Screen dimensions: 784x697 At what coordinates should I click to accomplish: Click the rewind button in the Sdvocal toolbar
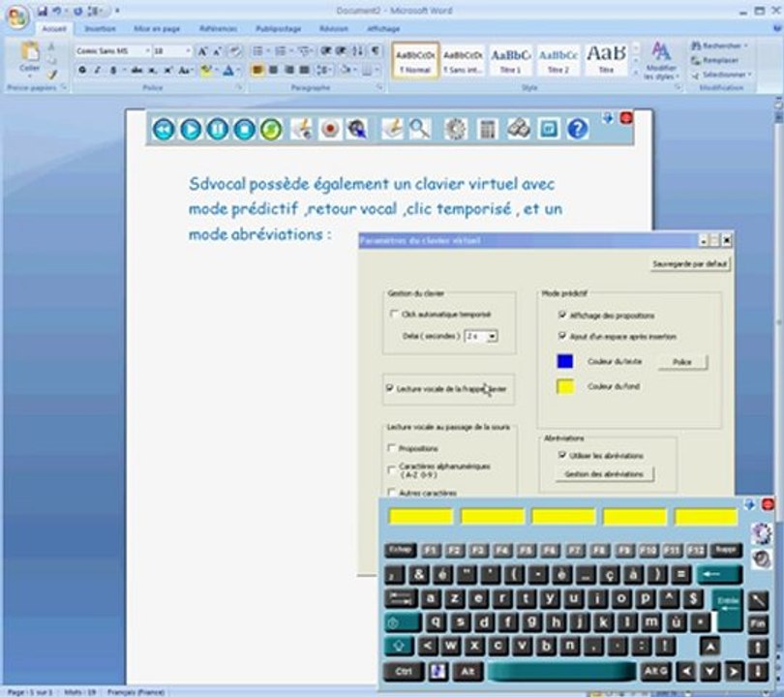pos(164,129)
